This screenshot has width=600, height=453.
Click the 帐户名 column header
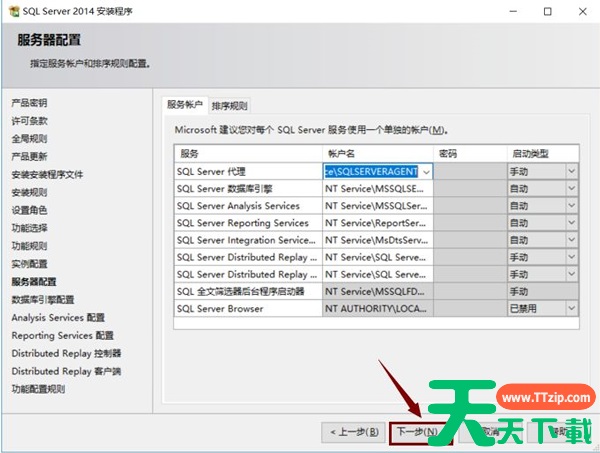[x=378, y=154]
